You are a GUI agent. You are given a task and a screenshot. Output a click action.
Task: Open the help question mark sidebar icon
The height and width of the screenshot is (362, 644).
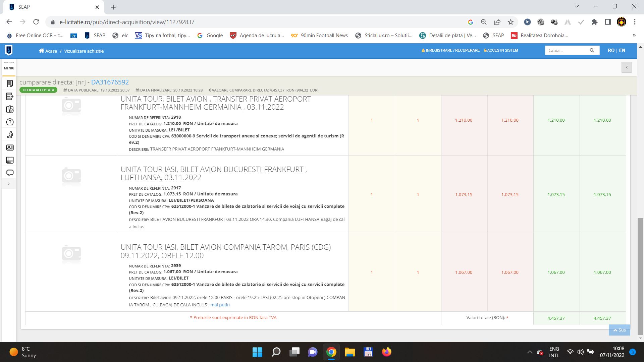click(10, 122)
